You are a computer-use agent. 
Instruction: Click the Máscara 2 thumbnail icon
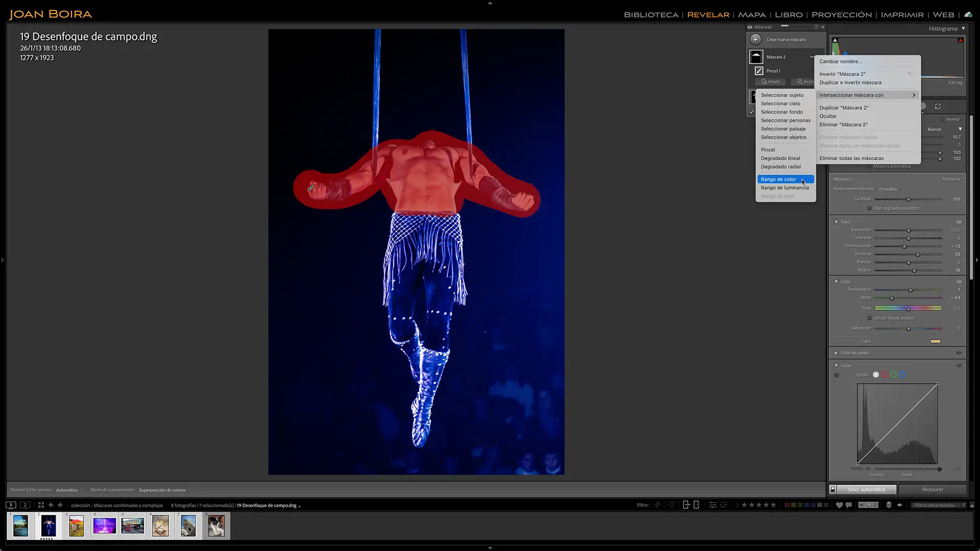tap(756, 57)
